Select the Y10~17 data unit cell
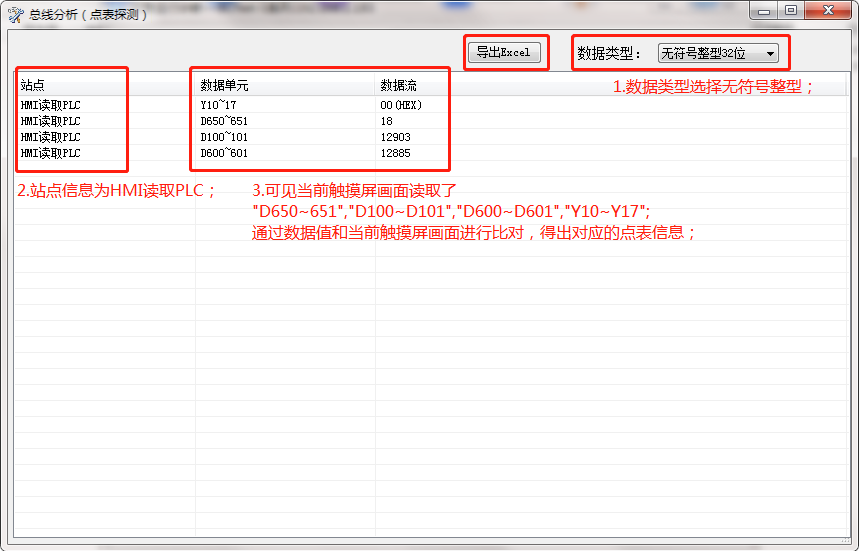The height and width of the screenshot is (551, 859). (218, 105)
